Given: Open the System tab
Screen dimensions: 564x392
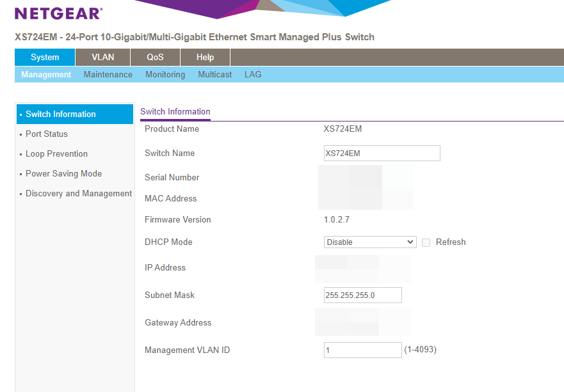Looking at the screenshot, I should click(45, 57).
